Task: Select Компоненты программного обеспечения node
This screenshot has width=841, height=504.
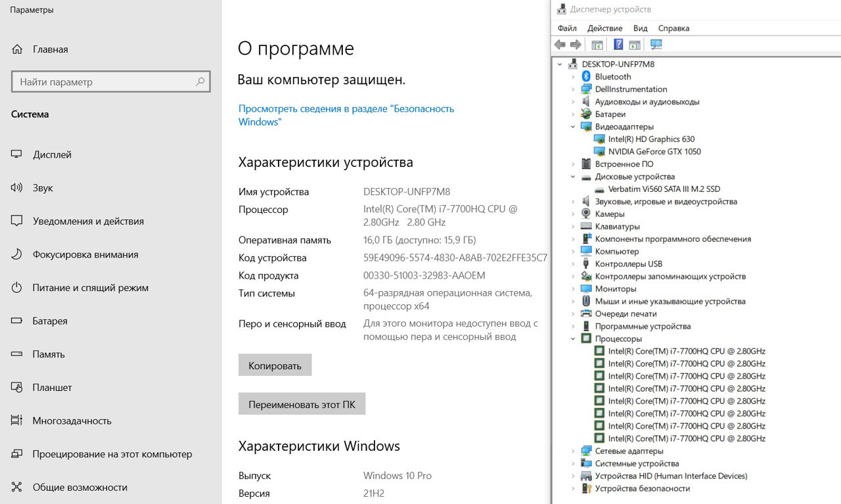Action: pos(673,239)
